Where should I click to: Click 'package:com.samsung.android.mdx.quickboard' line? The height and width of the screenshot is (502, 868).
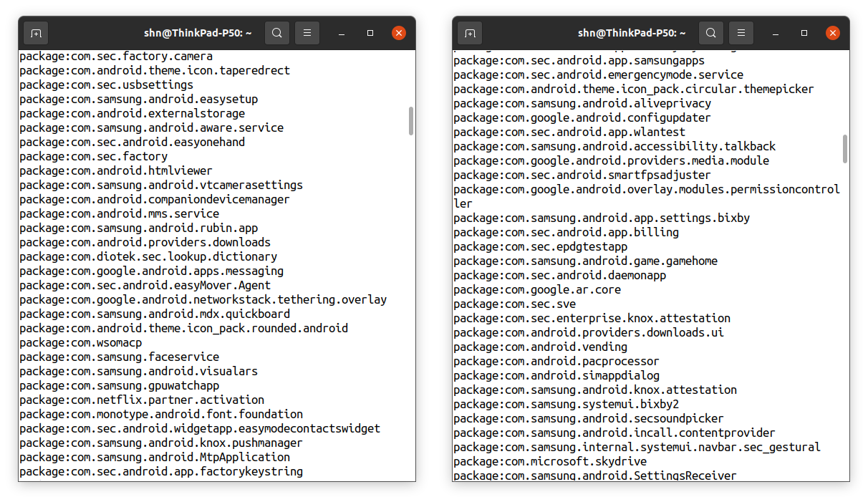pos(155,314)
